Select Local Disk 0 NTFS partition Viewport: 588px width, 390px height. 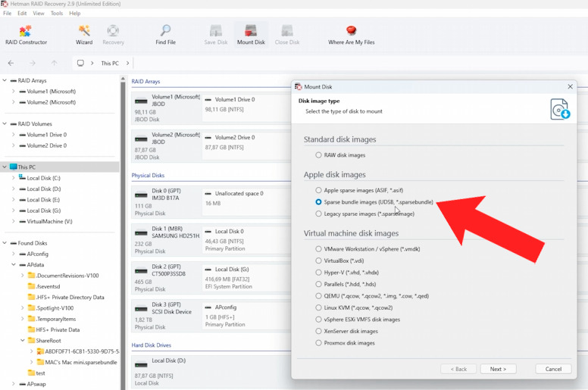pos(246,240)
